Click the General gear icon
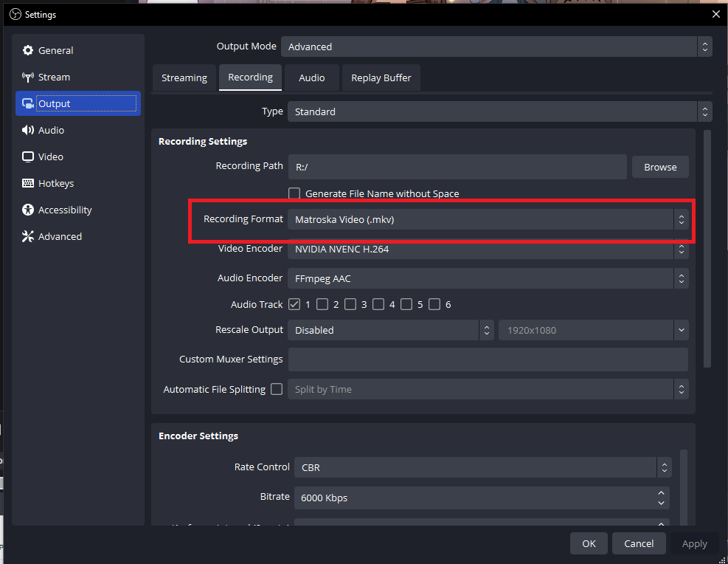 pos(28,50)
